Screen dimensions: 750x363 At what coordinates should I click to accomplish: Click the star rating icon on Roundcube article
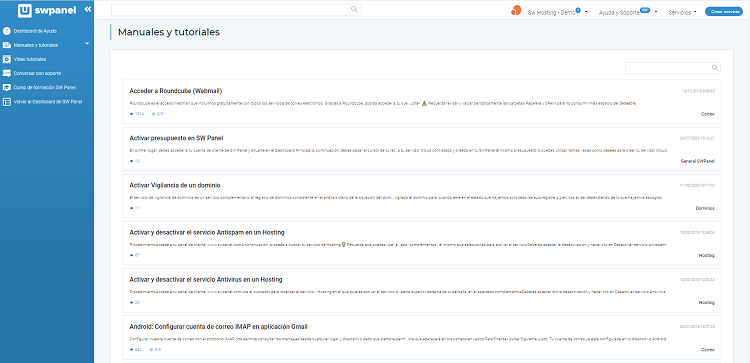pos(154,114)
